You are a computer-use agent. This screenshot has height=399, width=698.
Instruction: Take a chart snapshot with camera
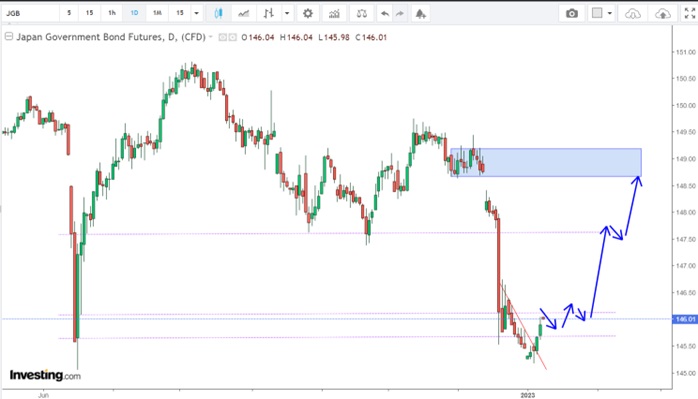click(x=572, y=13)
